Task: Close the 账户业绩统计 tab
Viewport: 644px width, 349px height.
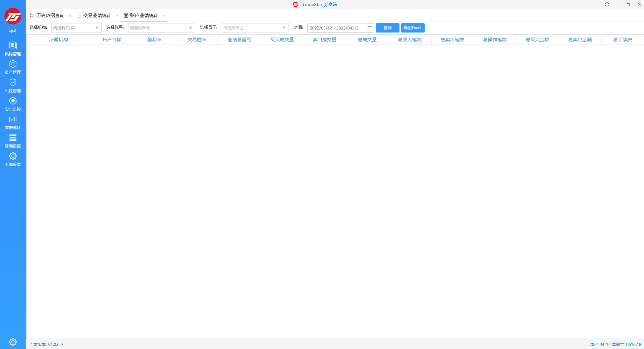Action: click(164, 15)
